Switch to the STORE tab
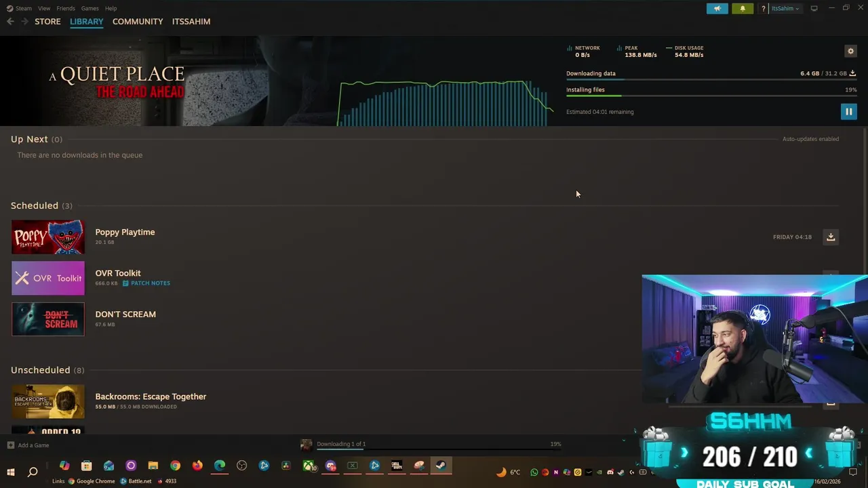 47,22
